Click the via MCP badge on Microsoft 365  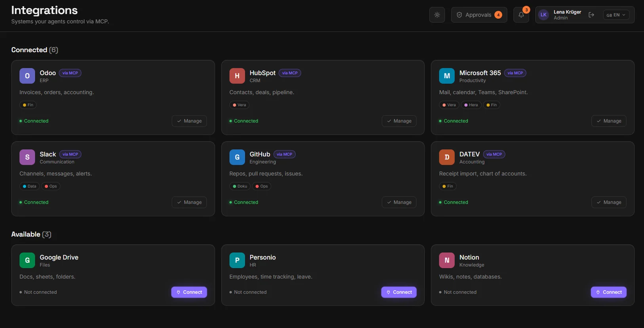(x=515, y=73)
